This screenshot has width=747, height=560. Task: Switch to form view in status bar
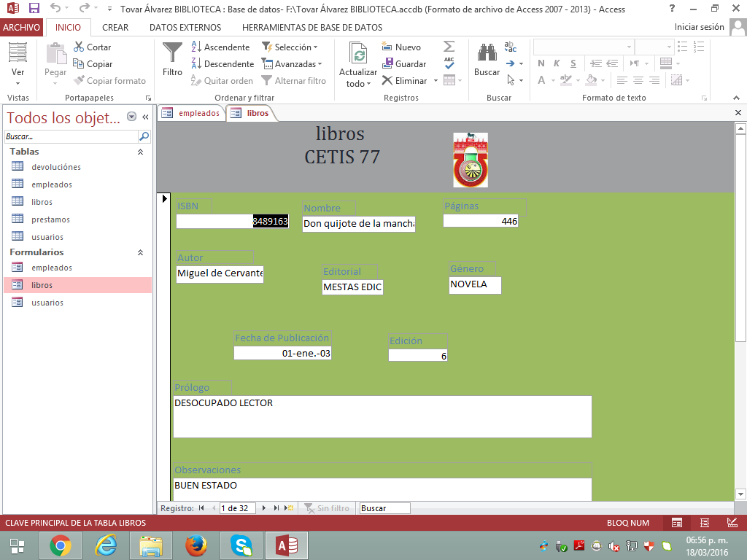677,523
